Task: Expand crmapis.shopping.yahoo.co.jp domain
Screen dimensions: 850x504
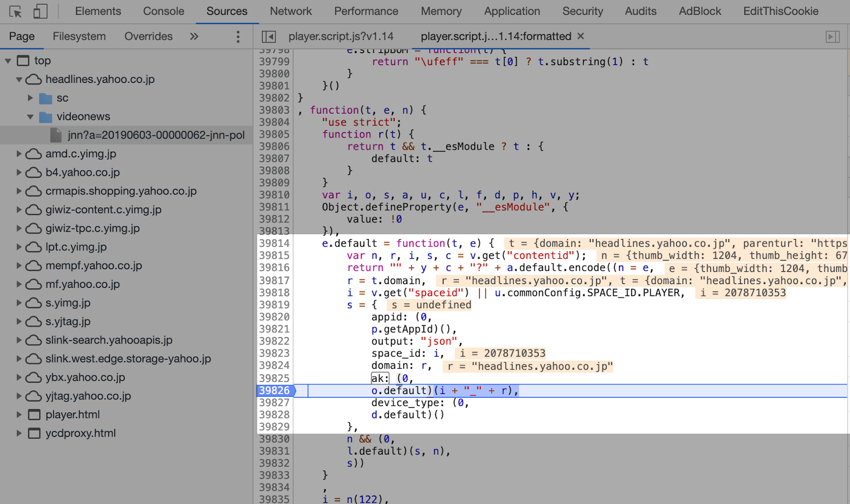Action: [x=19, y=191]
